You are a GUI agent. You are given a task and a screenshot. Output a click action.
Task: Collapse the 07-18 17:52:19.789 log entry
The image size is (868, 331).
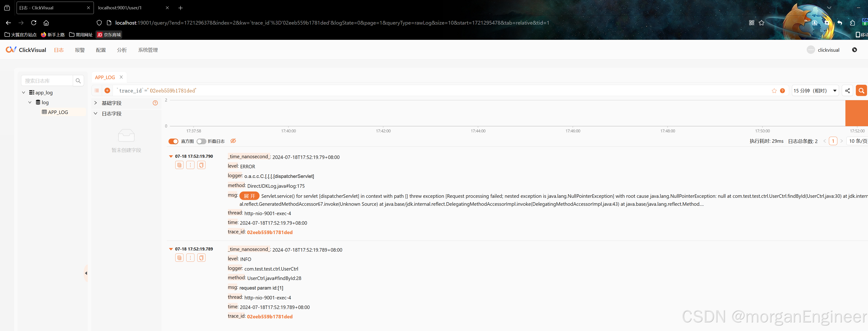[171, 249]
